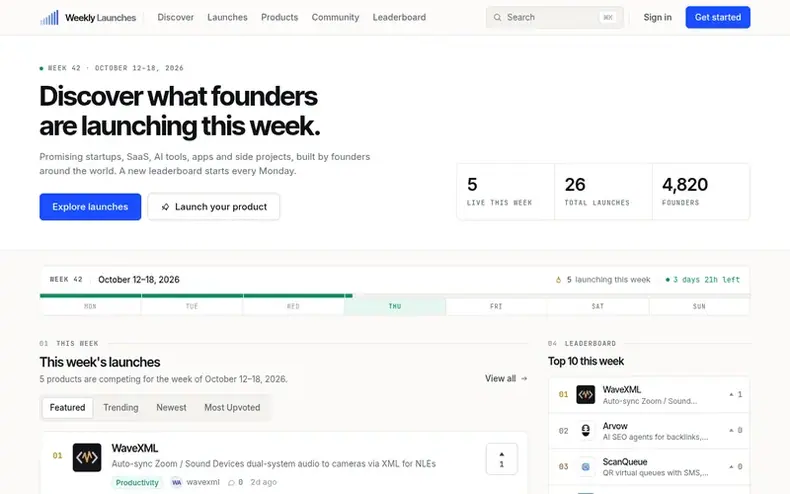
Task: Click the flame icon beside launching this week
Action: point(558,280)
